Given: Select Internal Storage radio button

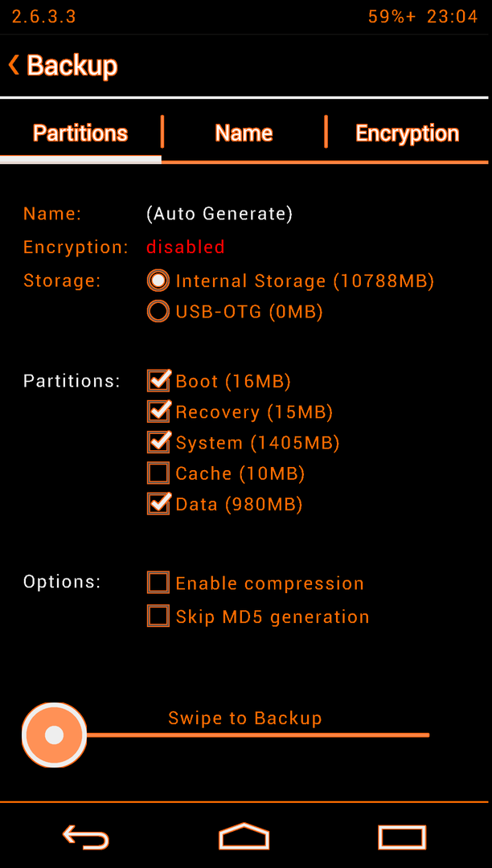Looking at the screenshot, I should click(158, 280).
